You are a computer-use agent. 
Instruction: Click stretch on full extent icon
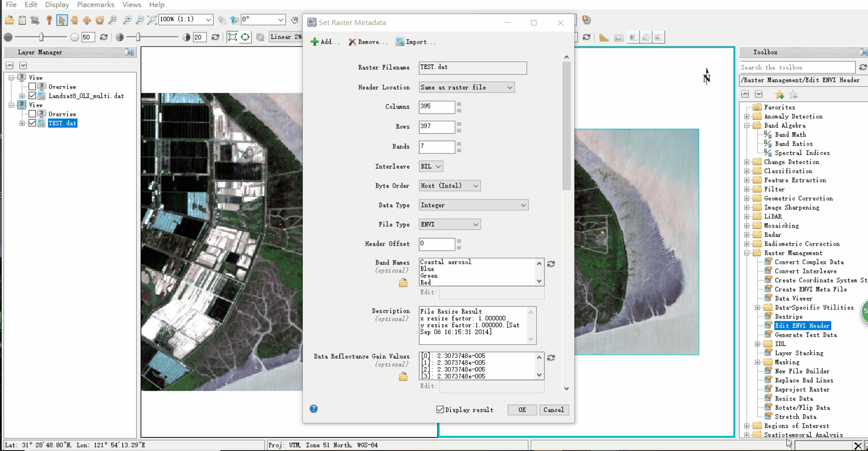[232, 37]
